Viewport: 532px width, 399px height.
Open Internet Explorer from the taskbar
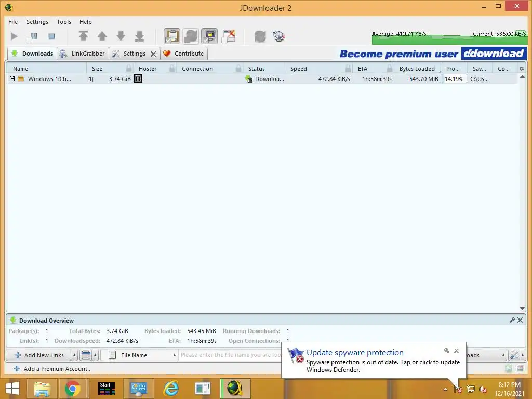(x=170, y=389)
